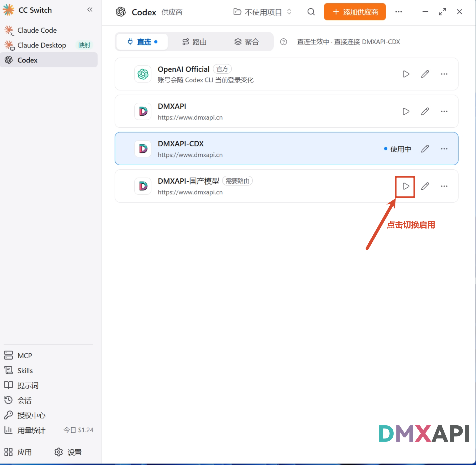Switch to the 路由 tab
476x465 pixels.
click(x=194, y=42)
